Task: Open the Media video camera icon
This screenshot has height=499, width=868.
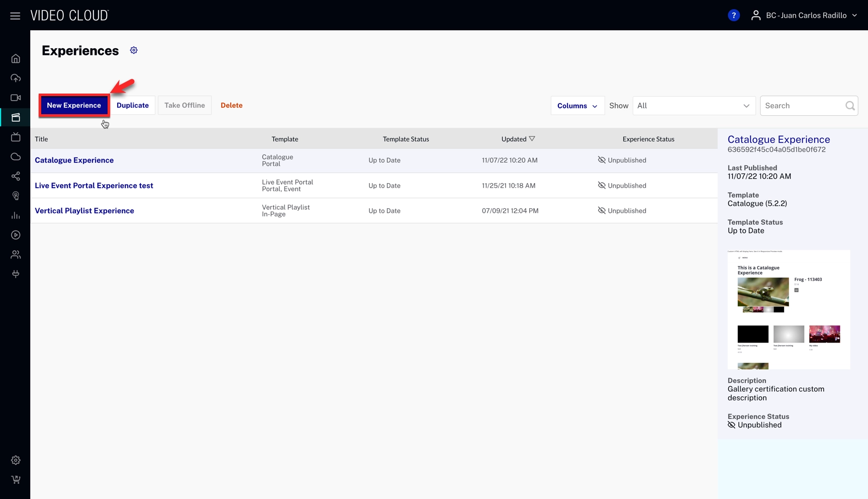Action: (x=16, y=98)
